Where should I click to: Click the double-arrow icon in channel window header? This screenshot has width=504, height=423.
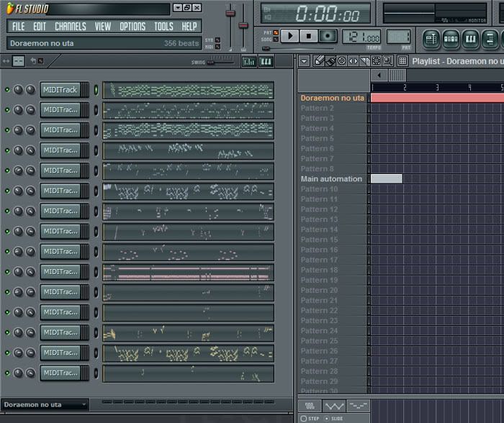pos(6,60)
